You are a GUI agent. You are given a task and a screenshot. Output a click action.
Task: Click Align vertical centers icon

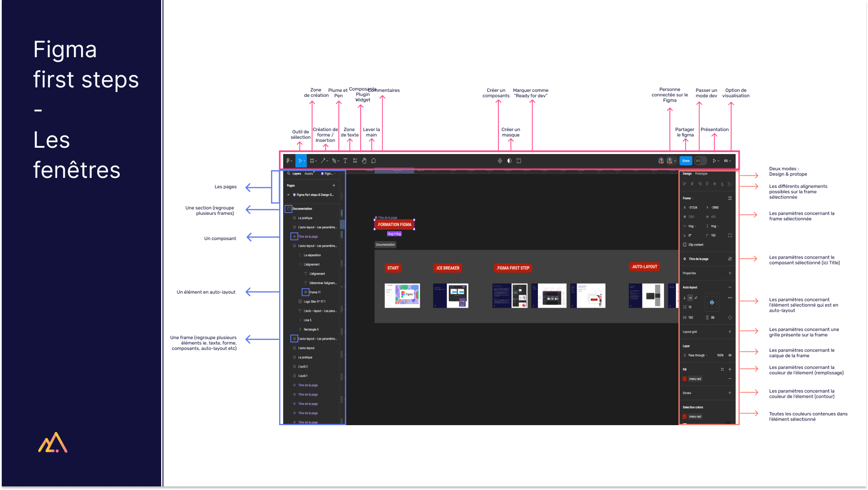(x=714, y=184)
